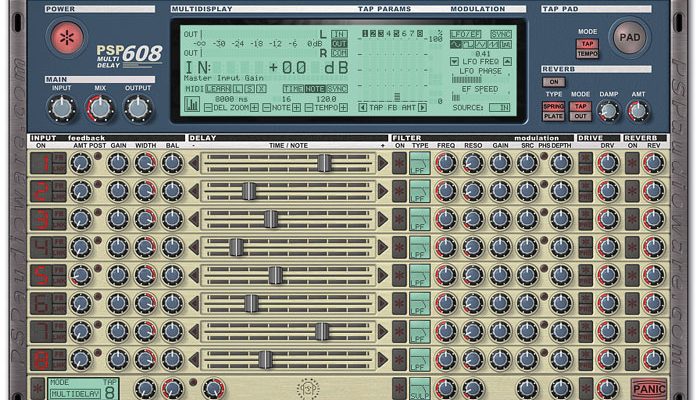Click the previous tap parameter left arrow

(363, 106)
